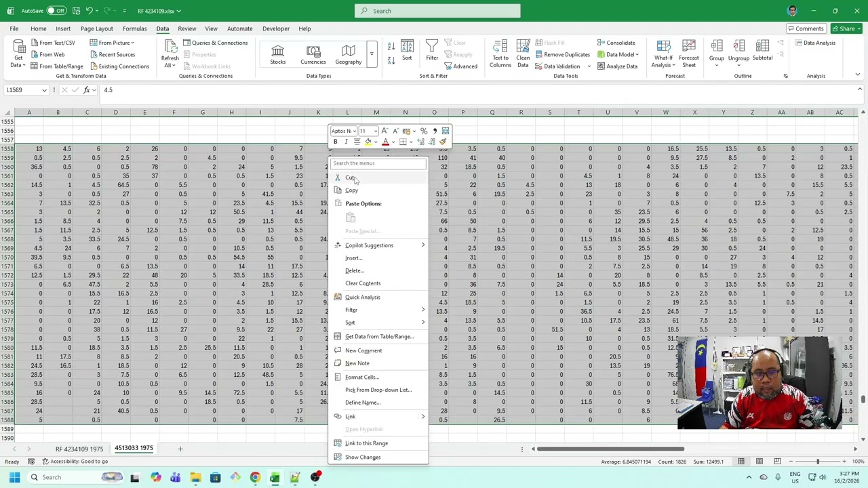Click the Filter funnel icon in ribbon
The image size is (868, 488).
coord(432,51)
